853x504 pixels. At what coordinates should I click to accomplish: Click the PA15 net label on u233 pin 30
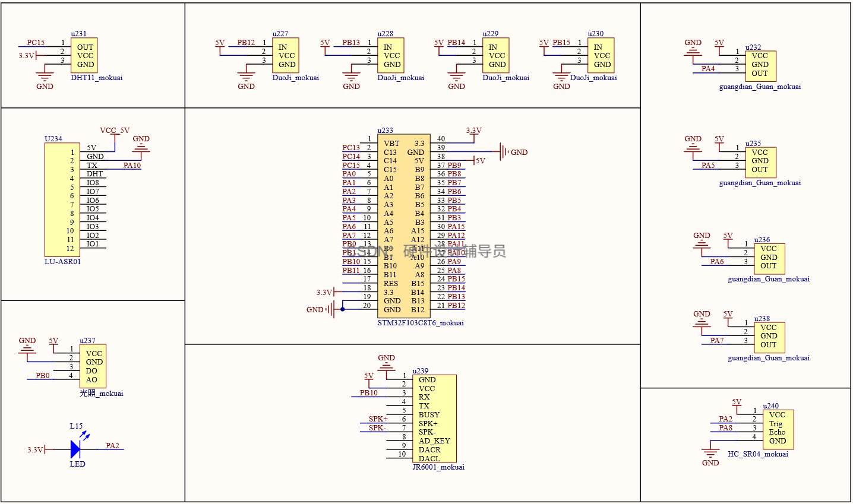coord(456,227)
